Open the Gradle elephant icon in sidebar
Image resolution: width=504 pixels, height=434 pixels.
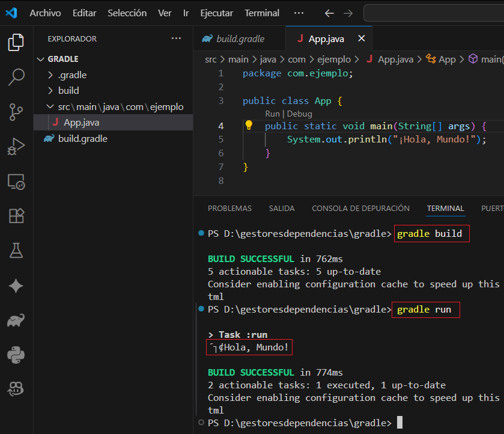tap(16, 320)
